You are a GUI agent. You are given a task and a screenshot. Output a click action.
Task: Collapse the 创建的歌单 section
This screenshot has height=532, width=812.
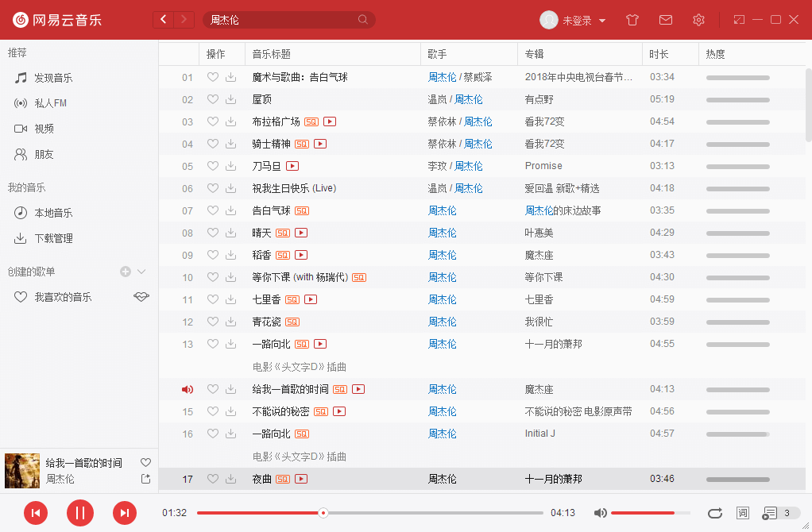(x=141, y=272)
